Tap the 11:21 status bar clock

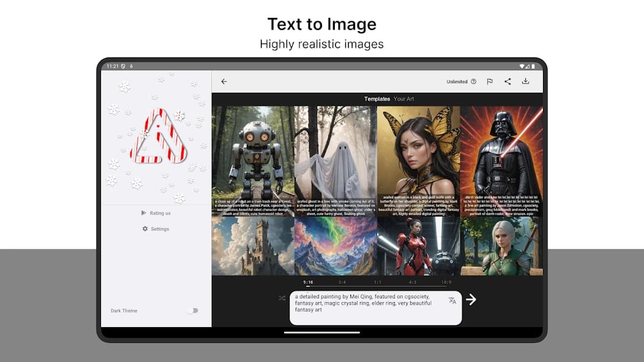[113, 66]
